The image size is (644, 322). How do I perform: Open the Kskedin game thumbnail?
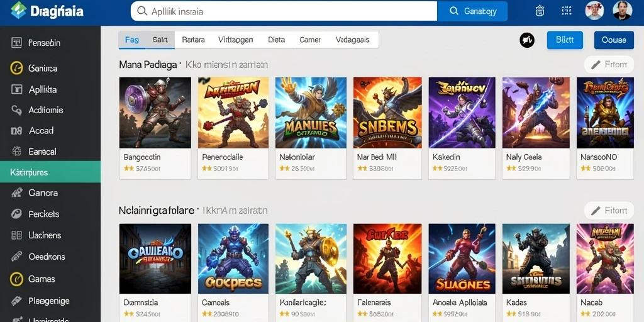click(x=462, y=113)
